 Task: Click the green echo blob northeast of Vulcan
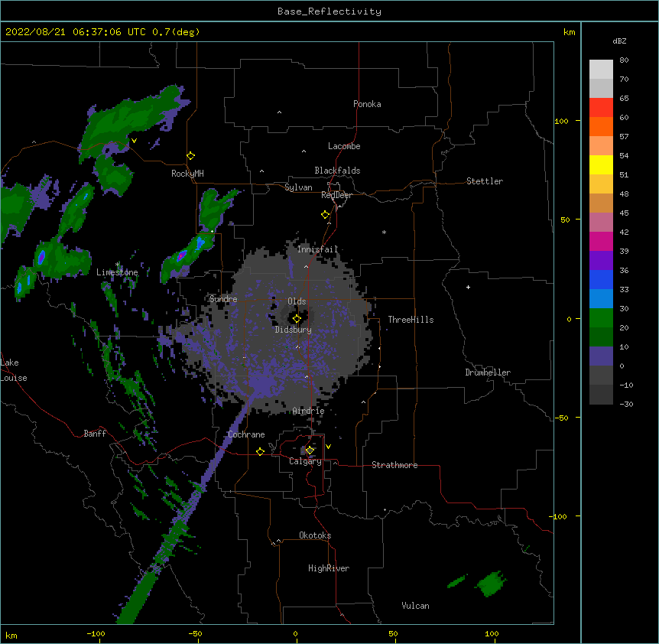point(490,584)
